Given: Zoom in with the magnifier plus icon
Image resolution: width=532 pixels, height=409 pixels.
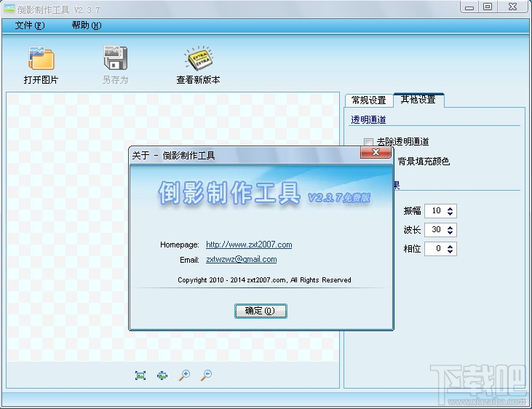Looking at the screenshot, I should (184, 375).
